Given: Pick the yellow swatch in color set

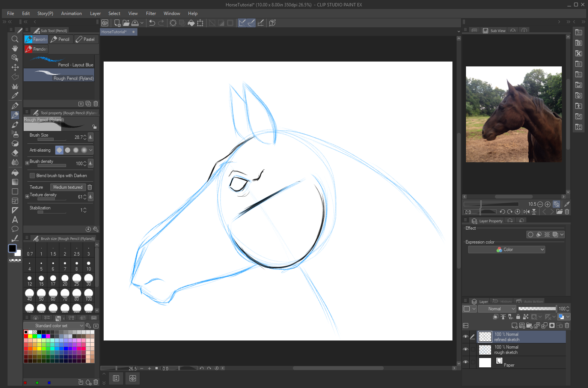Looking at the screenshot, I should (x=30, y=336).
